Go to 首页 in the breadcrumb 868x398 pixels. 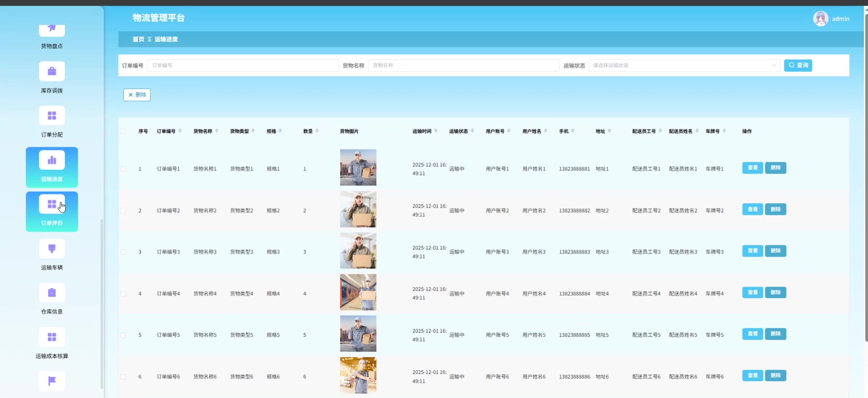(138, 40)
